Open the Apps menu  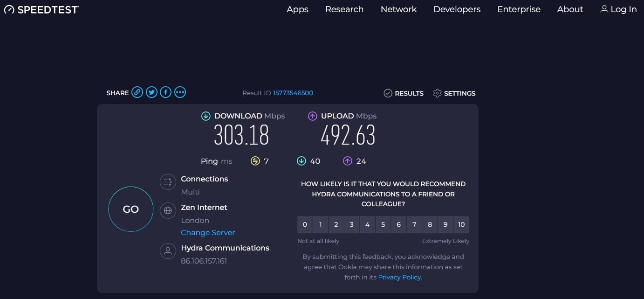(x=297, y=9)
